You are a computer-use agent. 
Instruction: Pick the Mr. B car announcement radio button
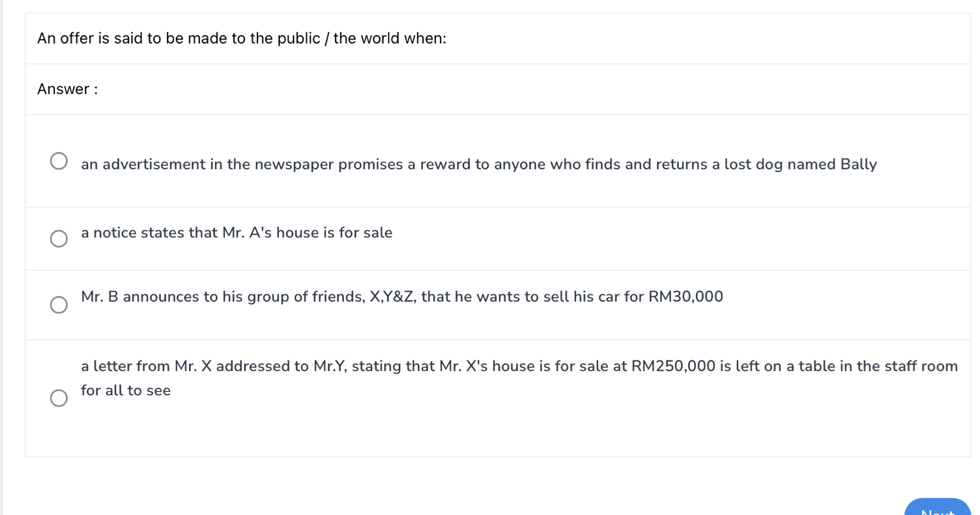click(59, 304)
